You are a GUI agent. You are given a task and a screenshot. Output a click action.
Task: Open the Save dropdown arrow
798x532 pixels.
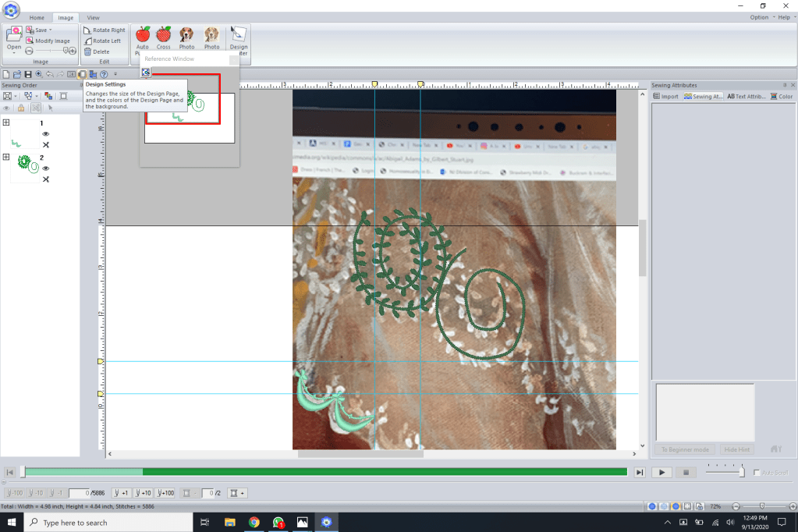(51, 30)
